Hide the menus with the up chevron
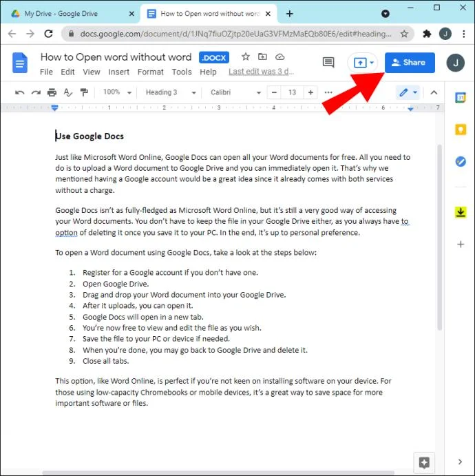The height and width of the screenshot is (476, 475). [434, 92]
